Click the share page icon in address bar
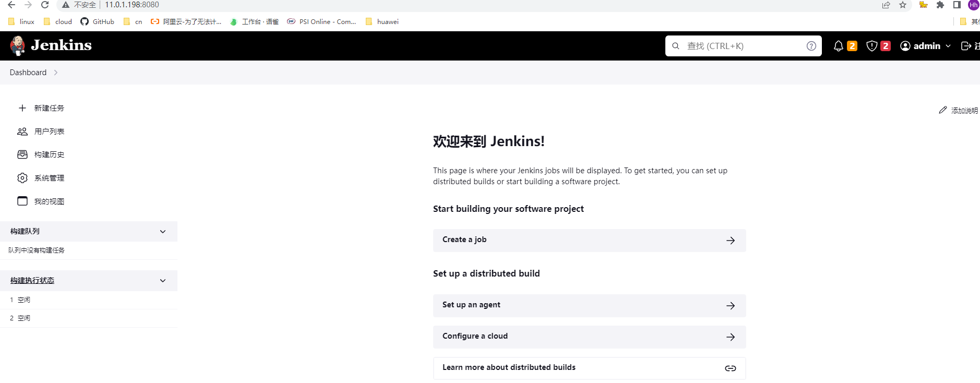Image resolution: width=980 pixels, height=383 pixels. (x=886, y=5)
